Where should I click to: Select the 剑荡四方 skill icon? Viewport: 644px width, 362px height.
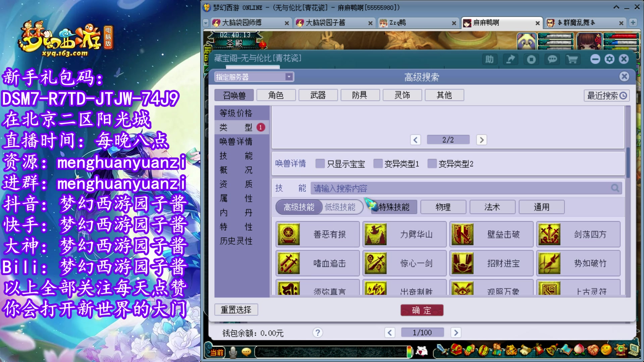(549, 234)
